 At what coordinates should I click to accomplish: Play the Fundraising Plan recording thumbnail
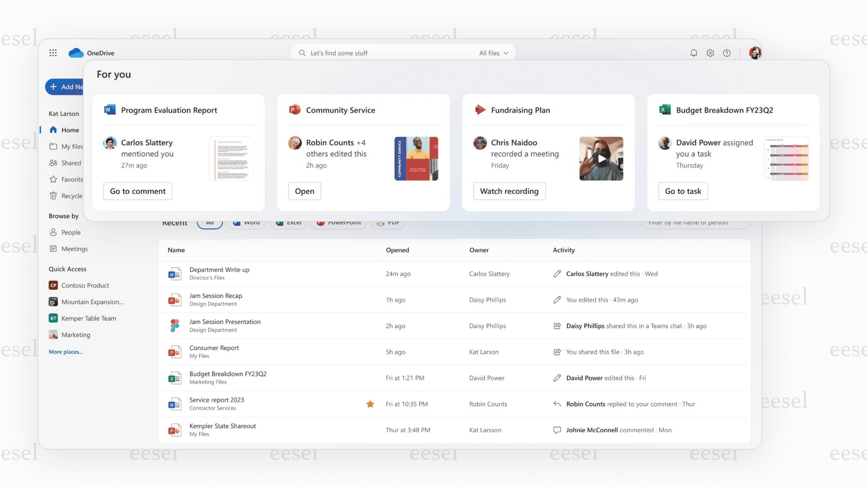[x=601, y=159]
